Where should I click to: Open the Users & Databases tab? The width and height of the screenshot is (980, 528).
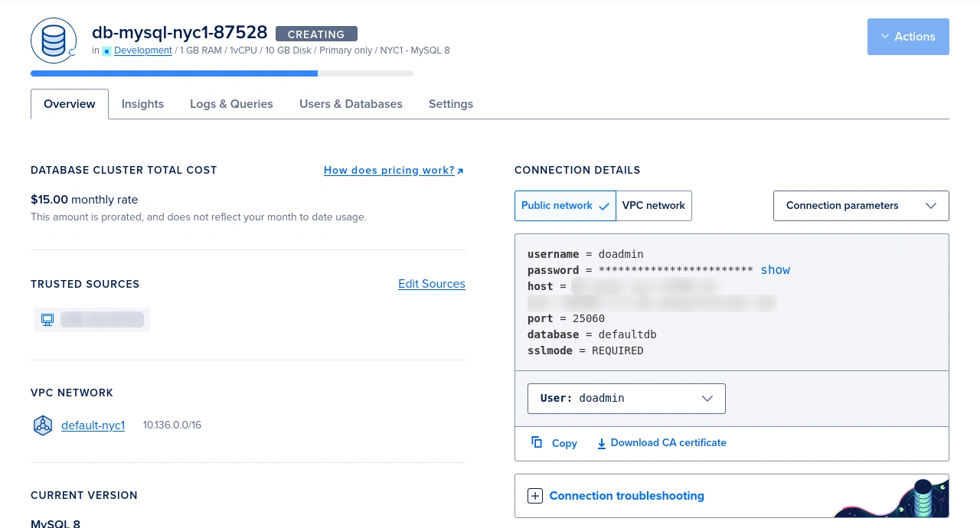pyautogui.click(x=351, y=104)
